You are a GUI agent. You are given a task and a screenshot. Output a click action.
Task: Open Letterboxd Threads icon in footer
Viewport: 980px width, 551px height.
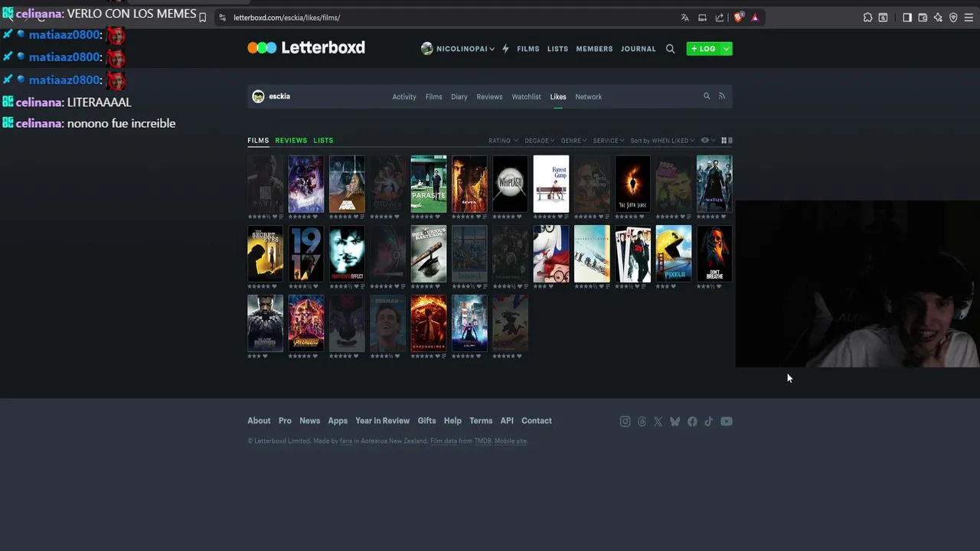(x=642, y=422)
